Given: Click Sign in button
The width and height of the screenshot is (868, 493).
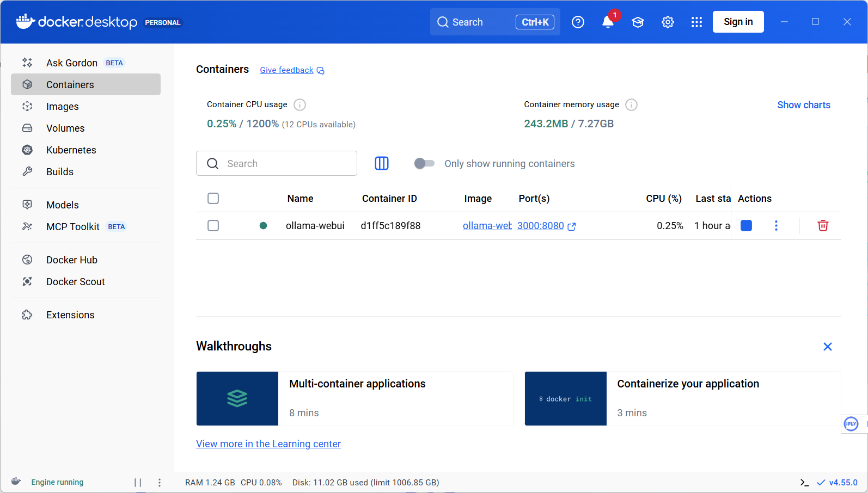Looking at the screenshot, I should [x=738, y=22].
